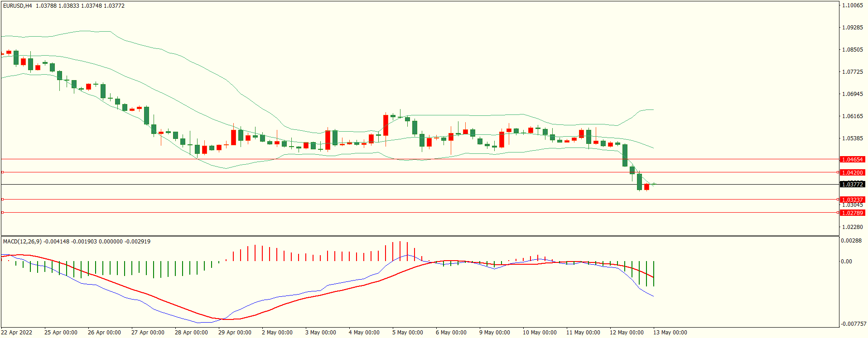Image resolution: width=868 pixels, height=338 pixels.
Task: Select the 1.02789 line left anchor handle
Action: pos(2,213)
